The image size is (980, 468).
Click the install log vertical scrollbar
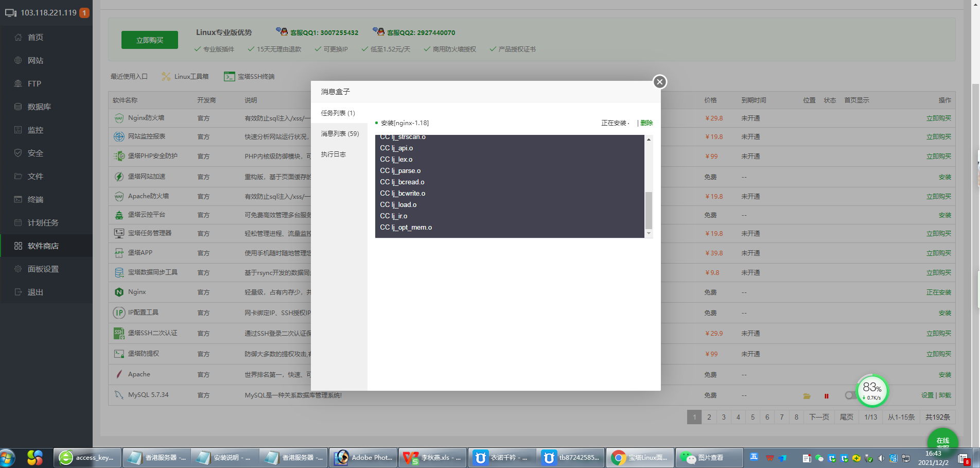(x=649, y=210)
